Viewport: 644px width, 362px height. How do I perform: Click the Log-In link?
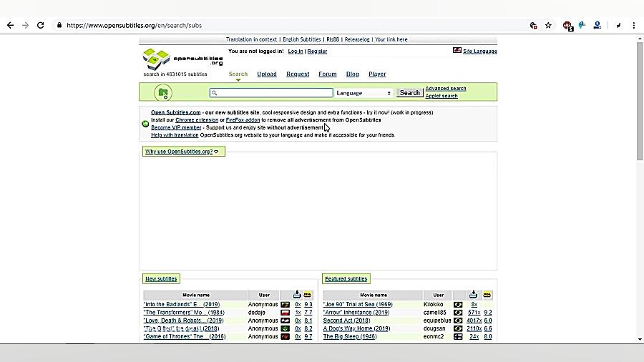[x=296, y=52]
